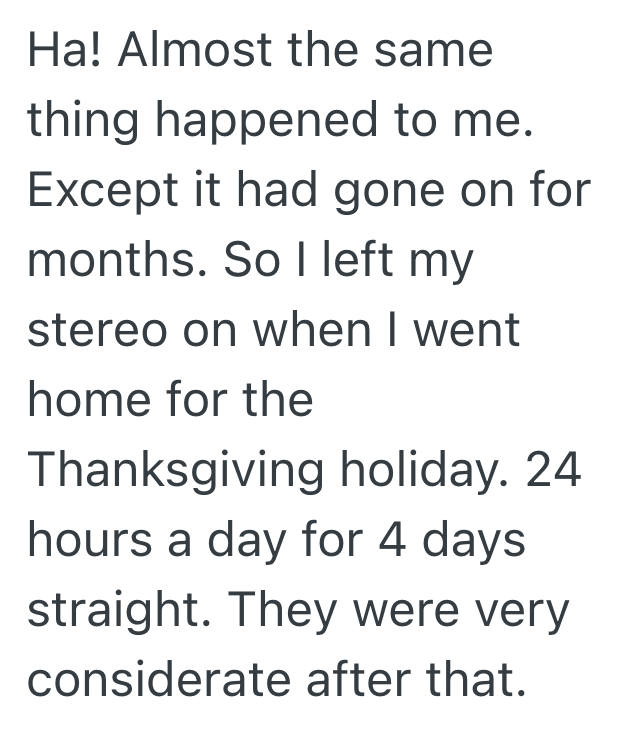Click the word "left" in the comment

[x=343, y=260]
